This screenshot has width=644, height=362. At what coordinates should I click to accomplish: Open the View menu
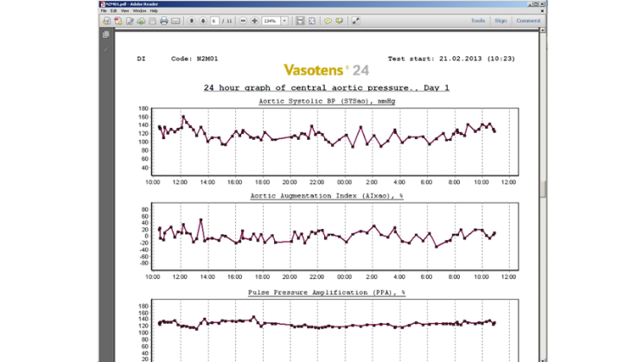[x=124, y=10]
